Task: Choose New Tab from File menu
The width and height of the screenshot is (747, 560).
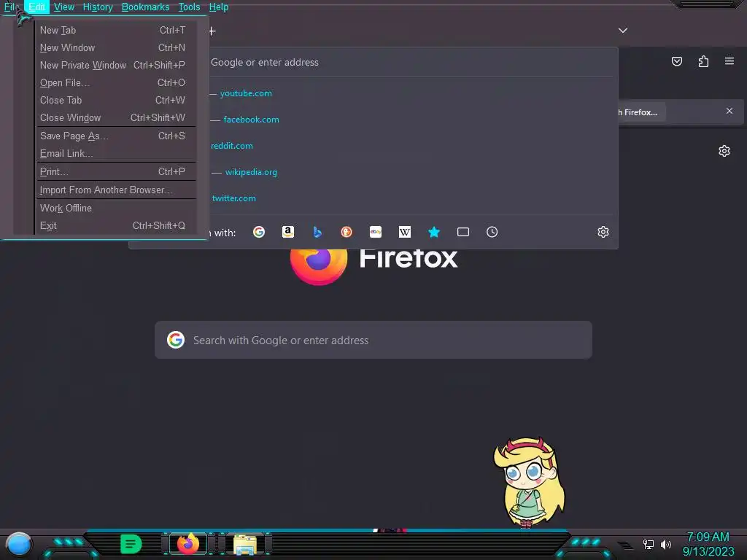Action: tap(116, 30)
